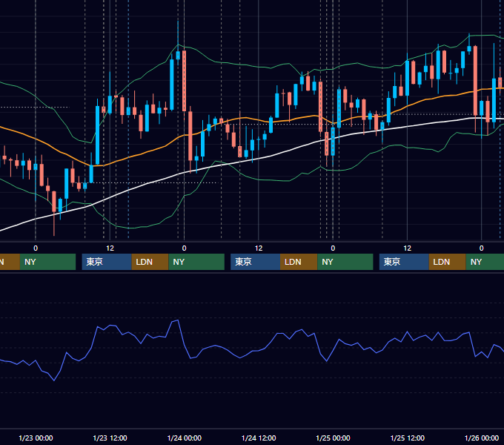The image size is (504, 445).
Task: Select the NY session block spanning 1/24 00:00
Action: pyautogui.click(x=196, y=262)
